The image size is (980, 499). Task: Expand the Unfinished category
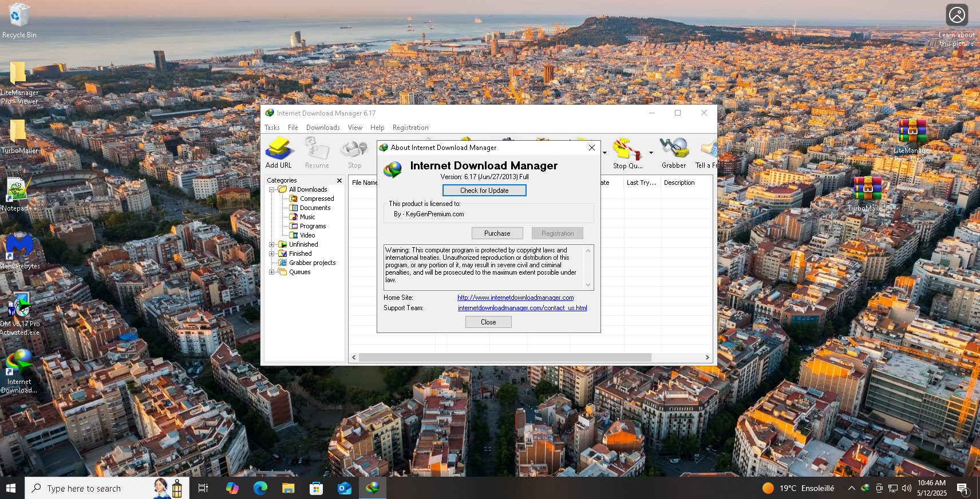(x=272, y=244)
